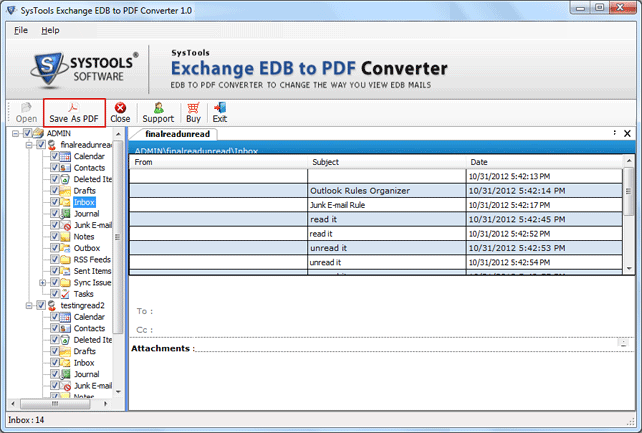Uncheck the ADMIN root checkbox

tap(27, 133)
